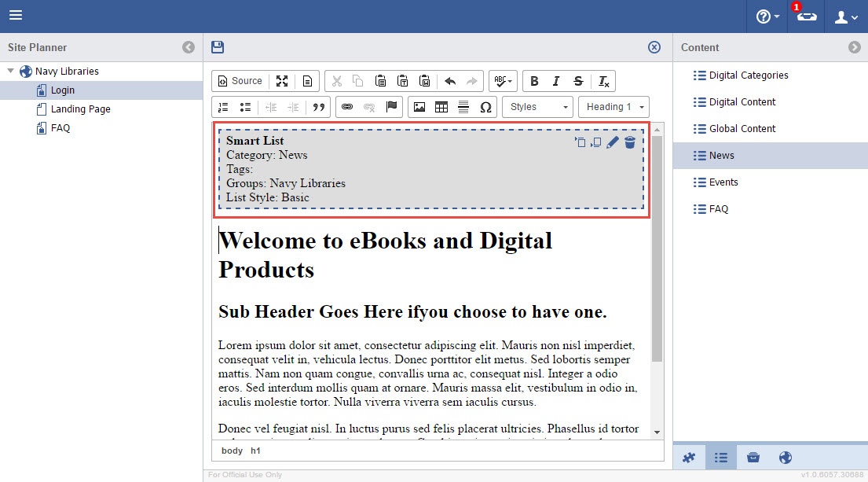Image resolution: width=868 pixels, height=482 pixels.
Task: Switch to the globe tab in Content panel
Action: pos(785,458)
